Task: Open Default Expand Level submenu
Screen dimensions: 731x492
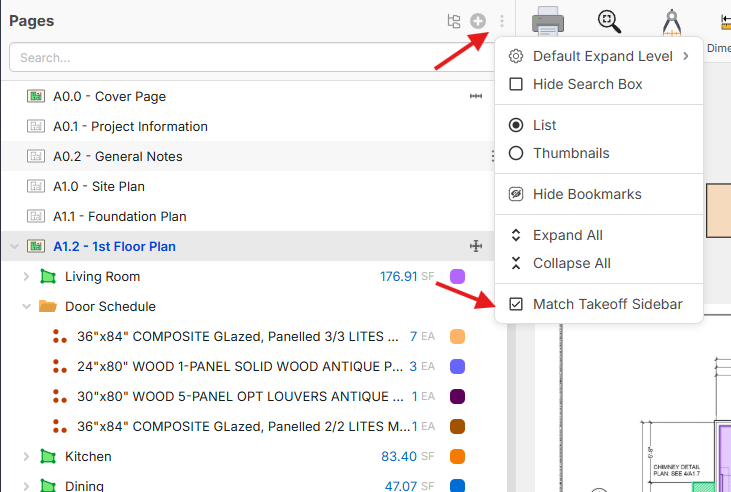Action: [600, 56]
